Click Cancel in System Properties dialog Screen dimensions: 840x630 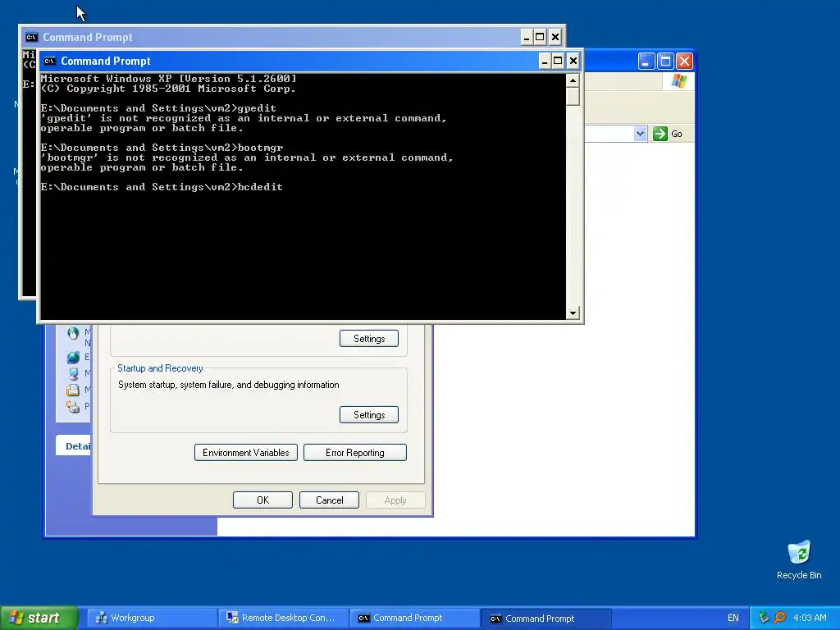click(330, 500)
